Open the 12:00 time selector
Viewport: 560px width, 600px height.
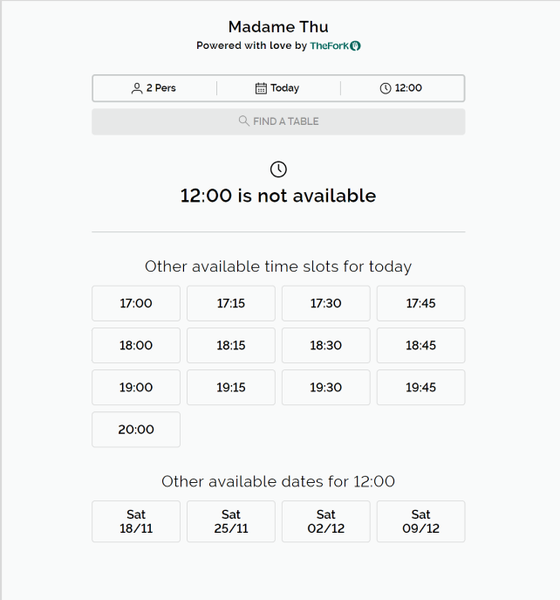pyautogui.click(x=402, y=88)
